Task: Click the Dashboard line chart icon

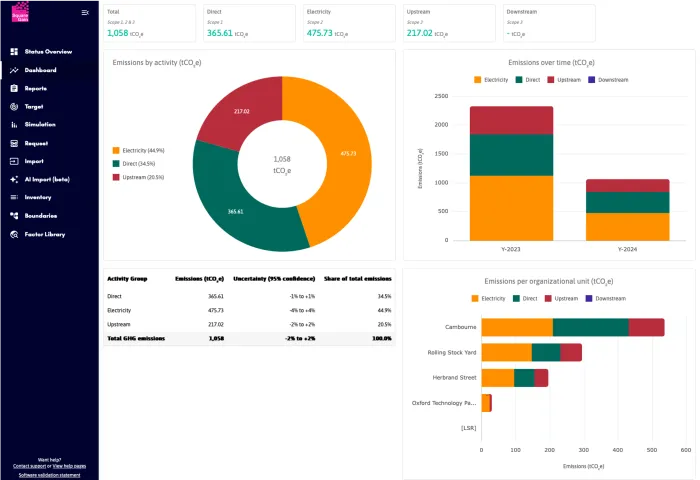Action: (x=14, y=70)
